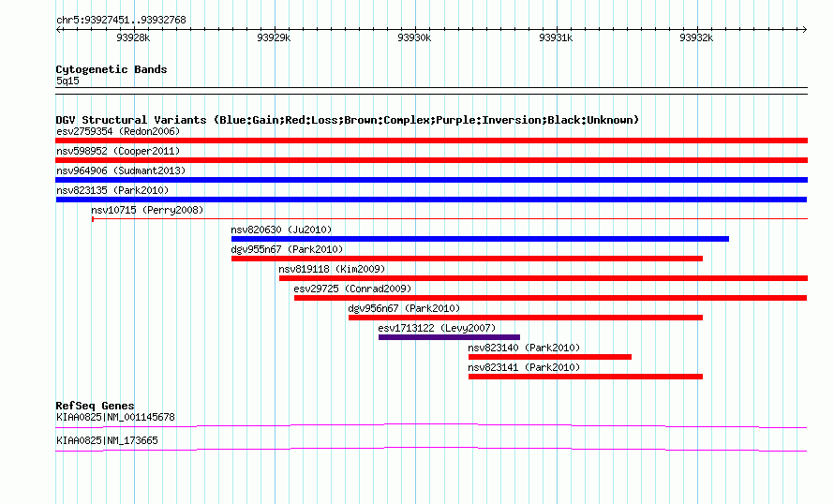Click the 93931k ruler tick label
Viewport: 834px width, 504px height.
pyautogui.click(x=556, y=37)
